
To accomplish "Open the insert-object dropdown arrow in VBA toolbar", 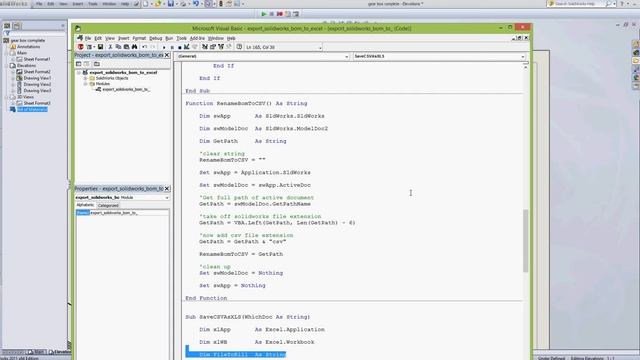I will (x=94, y=47).
